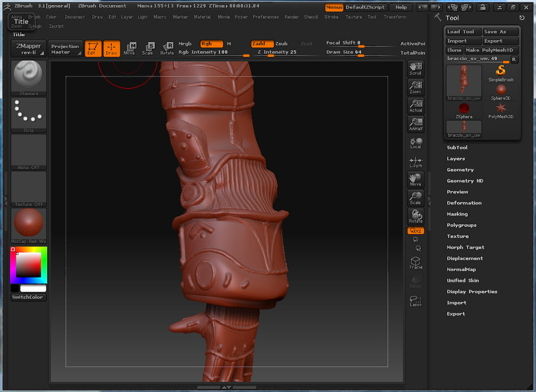The width and height of the screenshot is (536, 392).
Task: Toggle Zadd sculpting mode
Action: (262, 44)
